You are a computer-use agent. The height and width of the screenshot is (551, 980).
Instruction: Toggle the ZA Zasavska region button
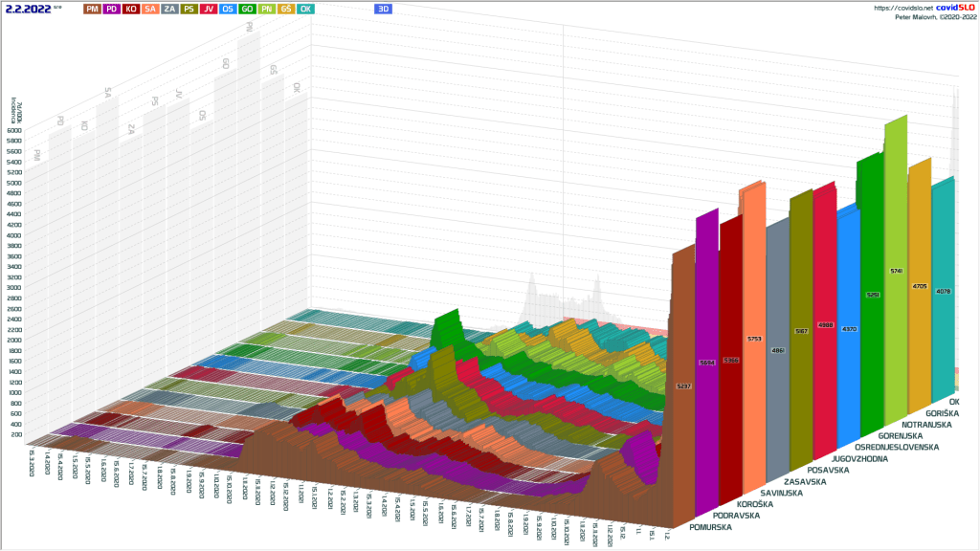pyautogui.click(x=169, y=9)
